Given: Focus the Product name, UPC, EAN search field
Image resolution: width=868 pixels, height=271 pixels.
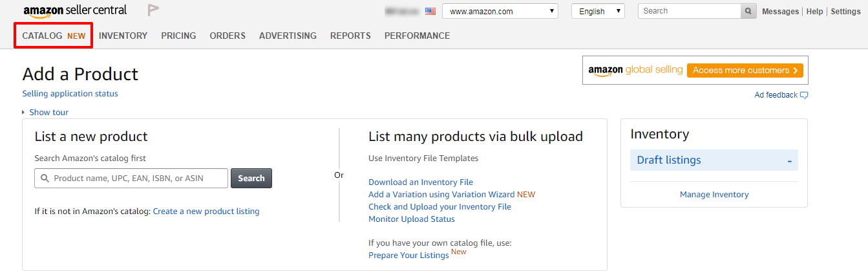Looking at the screenshot, I should click(x=131, y=179).
